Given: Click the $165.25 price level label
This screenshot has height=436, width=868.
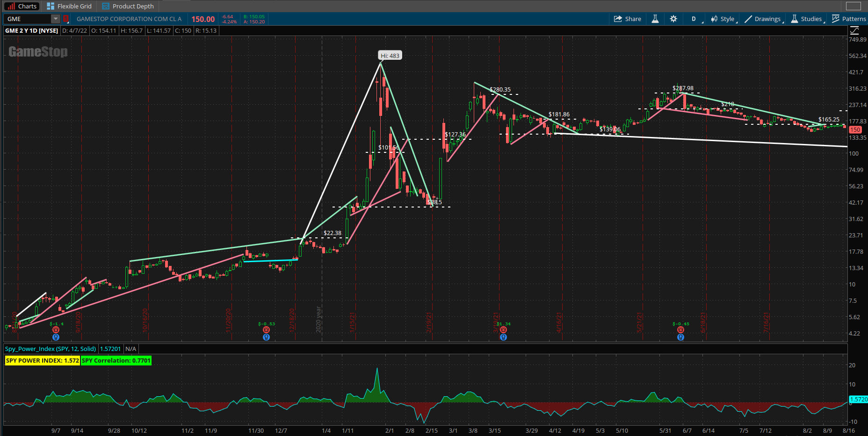Looking at the screenshot, I should (829, 119).
